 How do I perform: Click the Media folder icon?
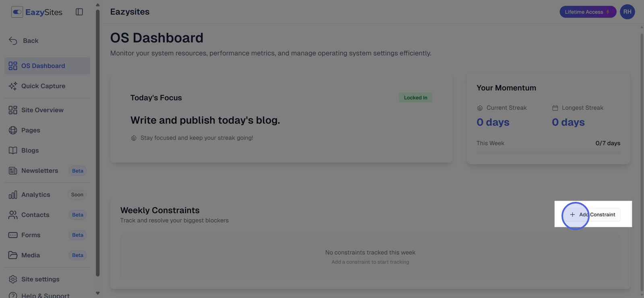coord(12,255)
